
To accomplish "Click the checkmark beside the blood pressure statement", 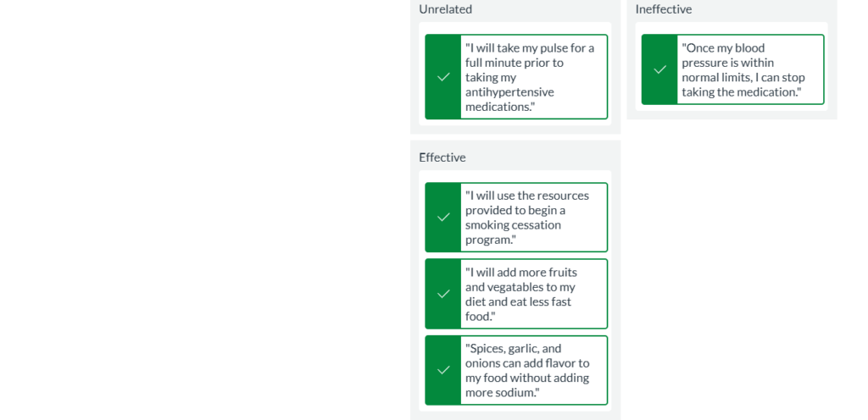I will coord(659,69).
